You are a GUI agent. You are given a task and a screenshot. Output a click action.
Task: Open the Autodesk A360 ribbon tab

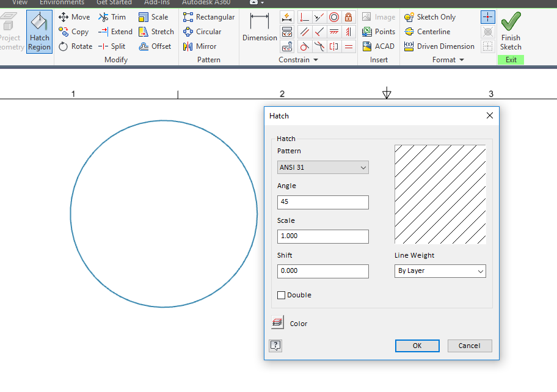point(206,2)
